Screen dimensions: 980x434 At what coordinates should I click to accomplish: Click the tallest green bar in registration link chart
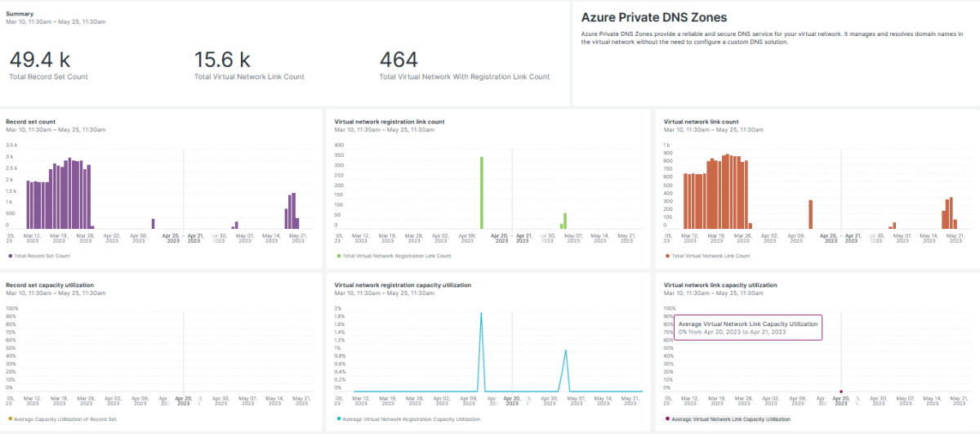pyautogui.click(x=482, y=193)
